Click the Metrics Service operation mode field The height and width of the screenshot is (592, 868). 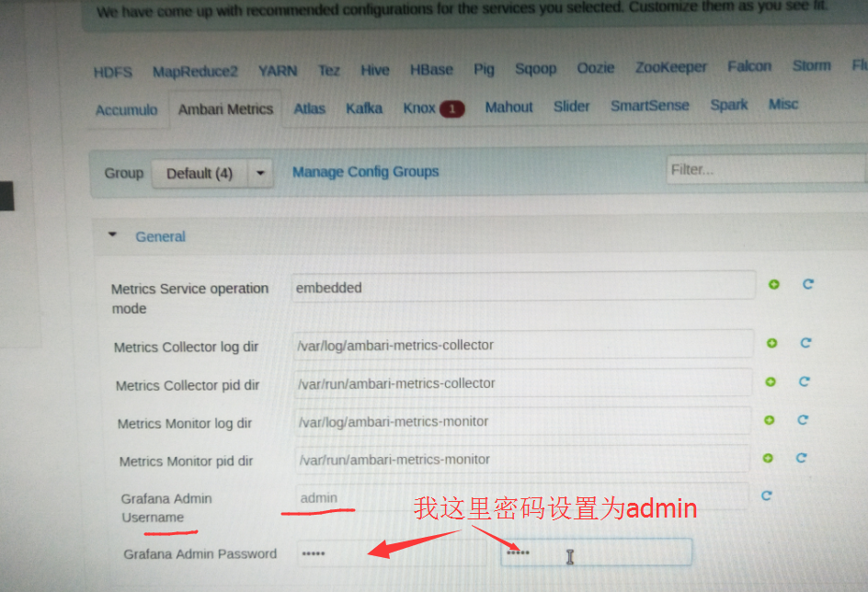tap(523, 287)
